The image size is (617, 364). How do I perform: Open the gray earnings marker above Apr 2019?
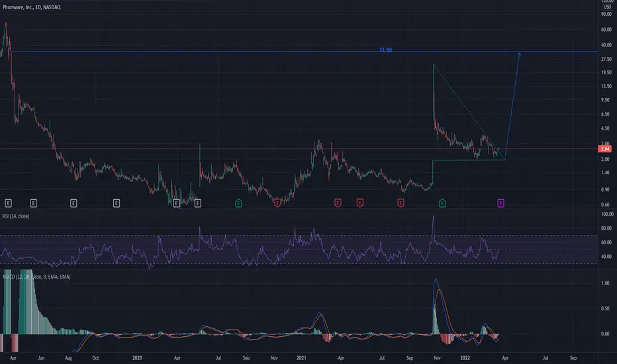tap(8, 203)
